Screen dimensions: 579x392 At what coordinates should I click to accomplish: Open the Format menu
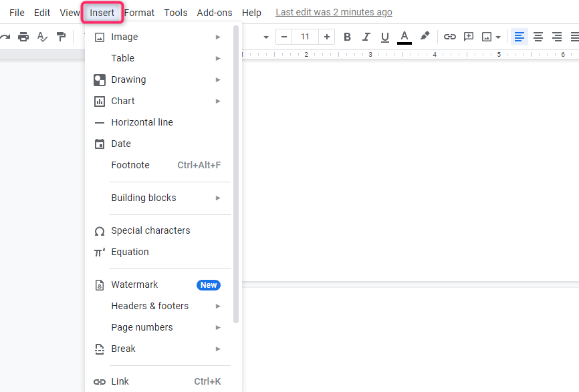point(139,13)
